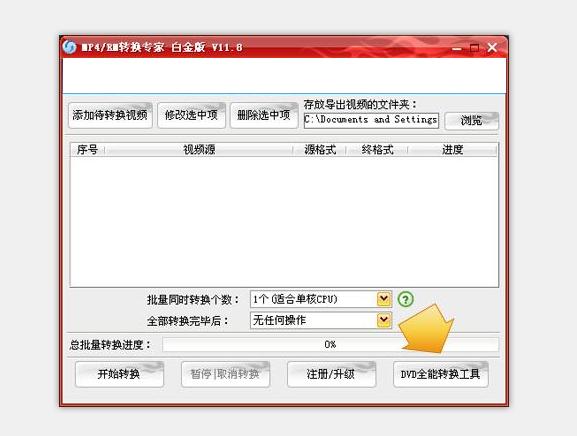Sort by 视频源 column header
The height and width of the screenshot is (436, 577).
[x=199, y=150]
